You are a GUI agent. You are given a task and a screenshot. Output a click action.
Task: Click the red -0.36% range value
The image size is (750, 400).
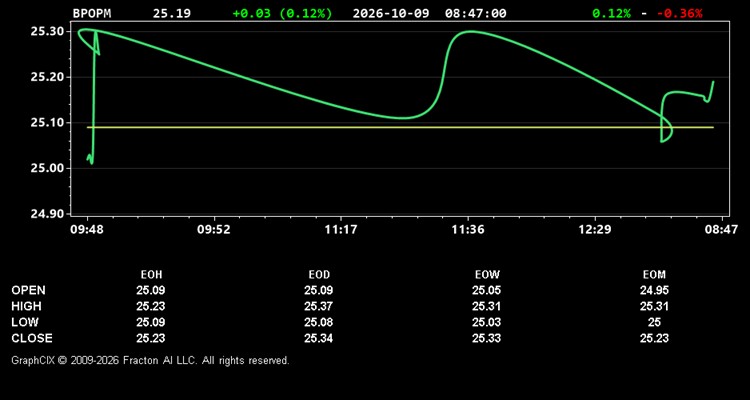pos(680,13)
